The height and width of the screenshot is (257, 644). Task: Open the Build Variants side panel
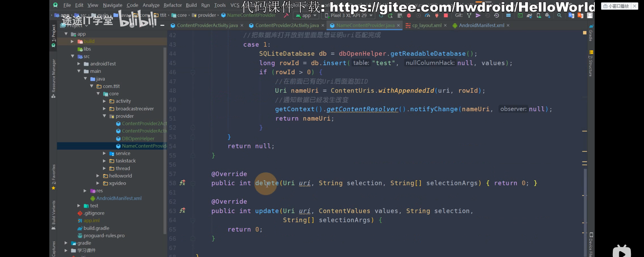click(53, 216)
